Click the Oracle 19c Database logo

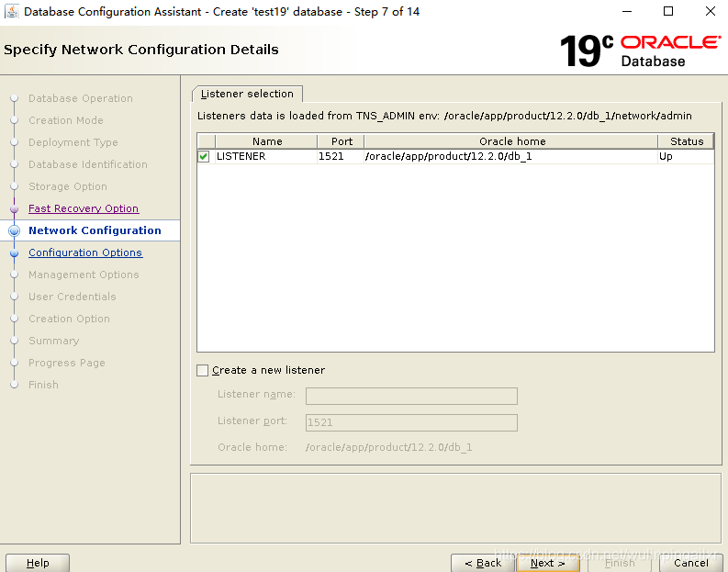[640, 50]
